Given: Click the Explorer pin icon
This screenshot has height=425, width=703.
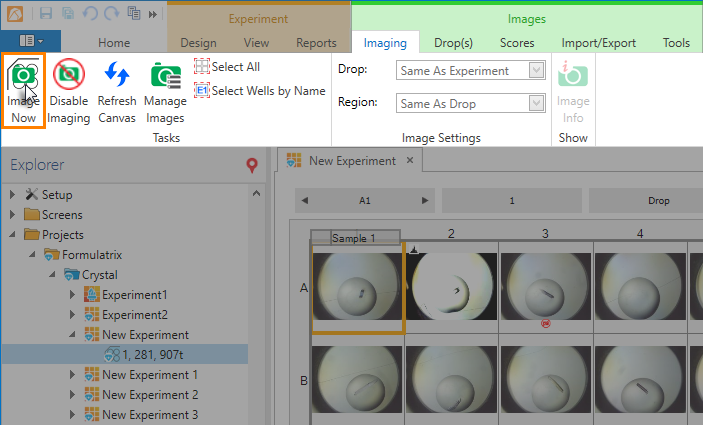Looking at the screenshot, I should [x=252, y=165].
